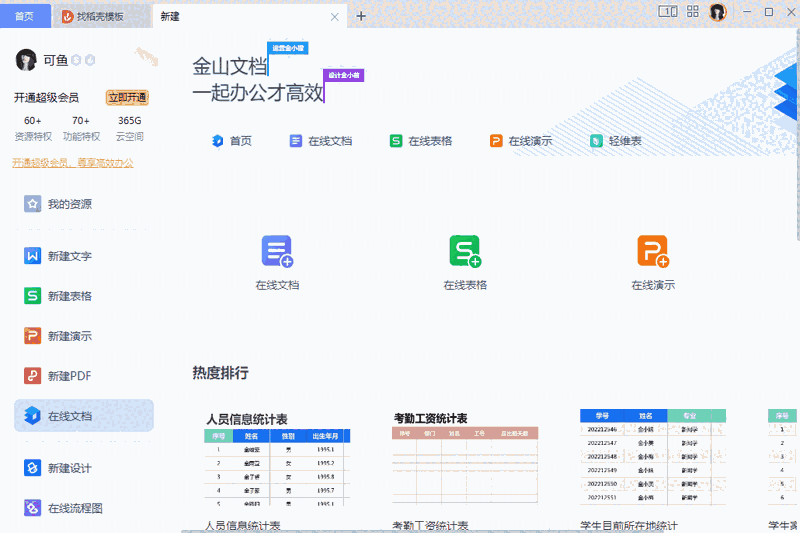Open split window layout icon
Viewport: 800px width, 533px height.
(667, 11)
